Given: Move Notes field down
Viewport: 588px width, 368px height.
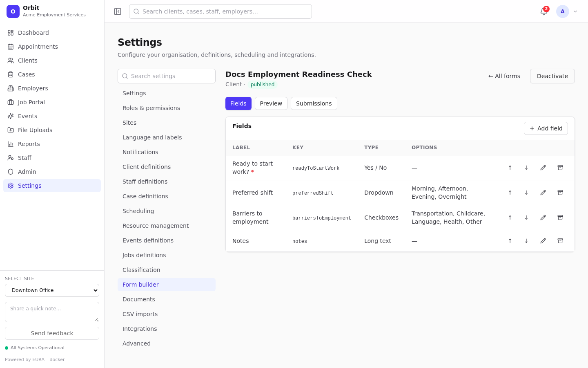Looking at the screenshot, I should click(x=526, y=241).
